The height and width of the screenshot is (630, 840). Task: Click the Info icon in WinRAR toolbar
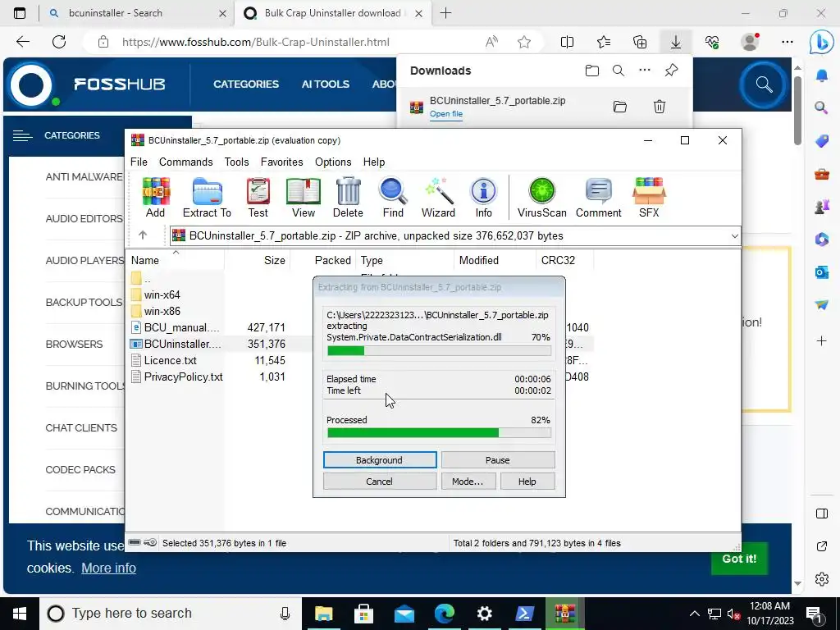[x=483, y=197]
